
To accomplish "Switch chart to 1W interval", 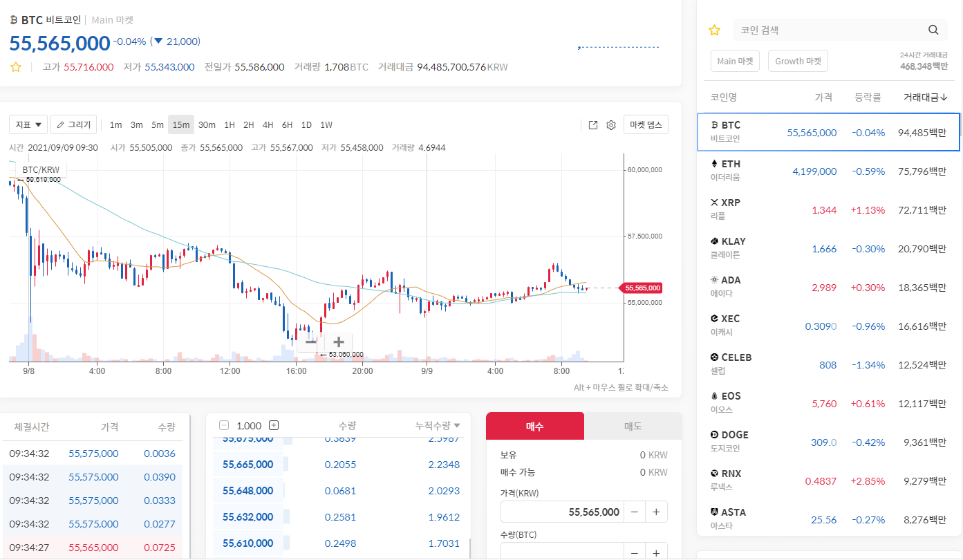I will click(x=326, y=125).
